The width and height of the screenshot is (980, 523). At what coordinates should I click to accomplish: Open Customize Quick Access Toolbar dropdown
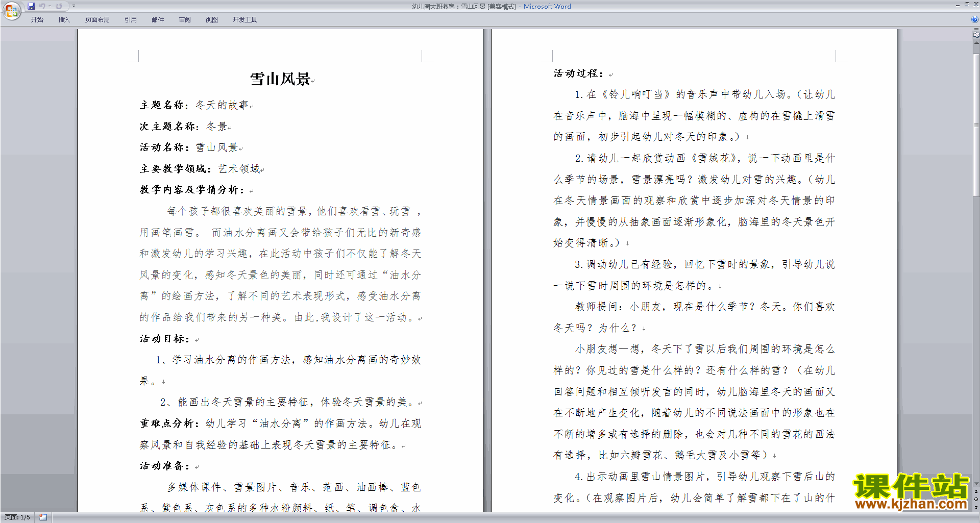(x=73, y=6)
